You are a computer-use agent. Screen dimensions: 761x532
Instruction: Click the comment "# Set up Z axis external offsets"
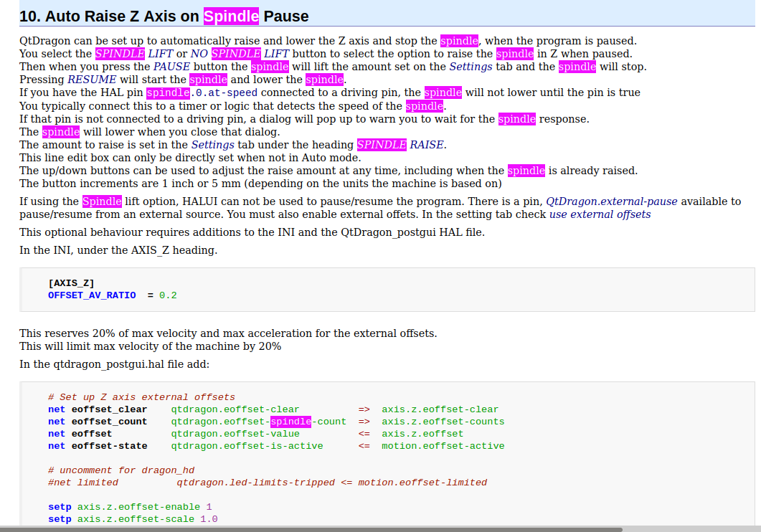point(141,397)
